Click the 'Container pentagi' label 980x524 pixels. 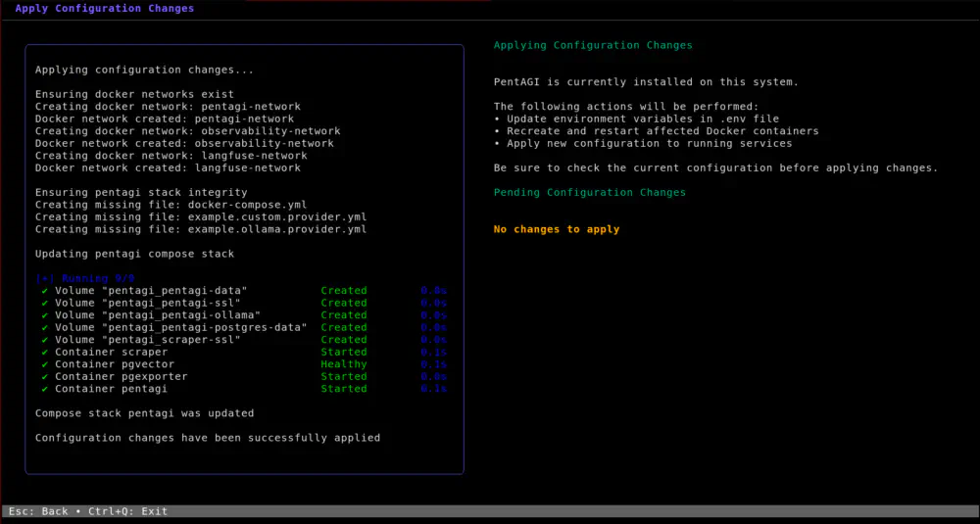coord(112,389)
